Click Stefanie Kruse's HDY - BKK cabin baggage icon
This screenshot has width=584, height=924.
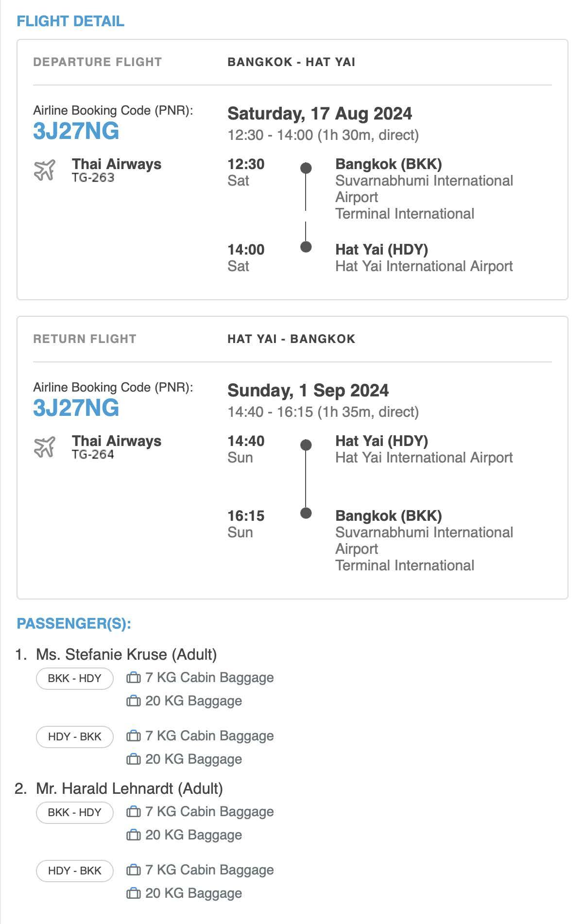click(134, 736)
